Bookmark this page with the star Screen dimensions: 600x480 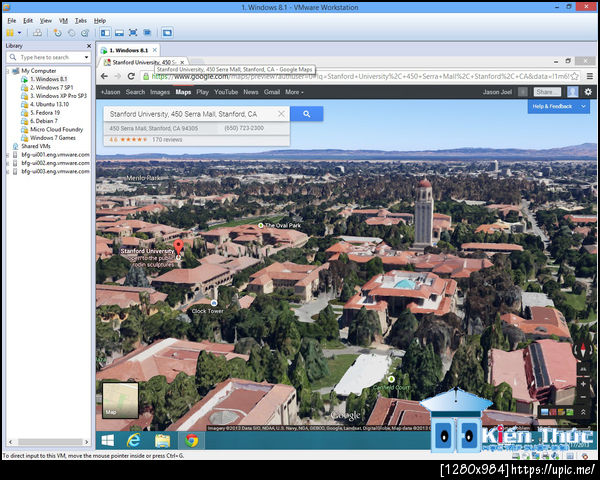[x=574, y=76]
